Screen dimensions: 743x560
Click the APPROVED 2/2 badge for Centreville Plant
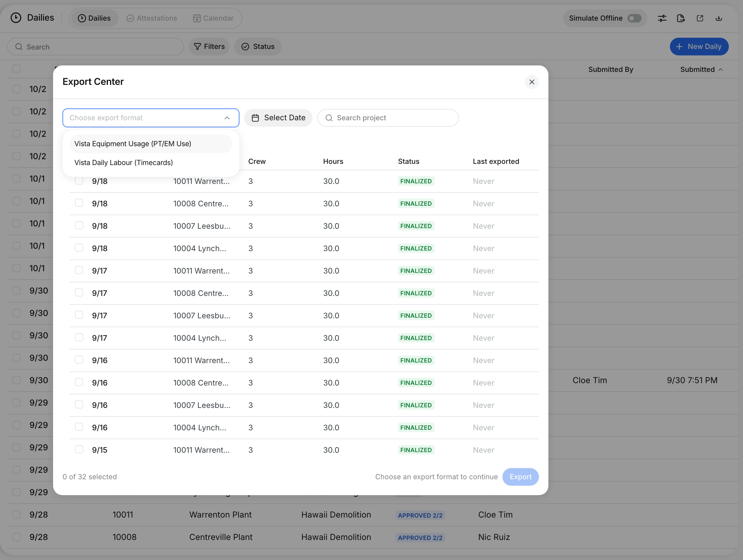point(420,538)
